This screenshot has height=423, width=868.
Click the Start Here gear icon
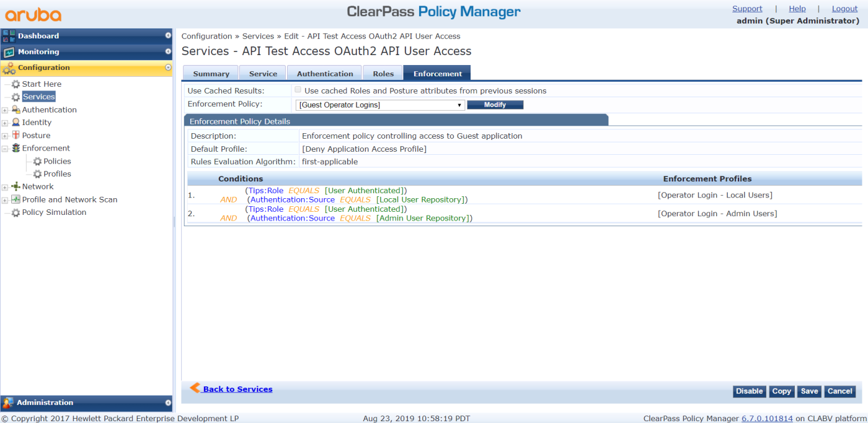[15, 84]
